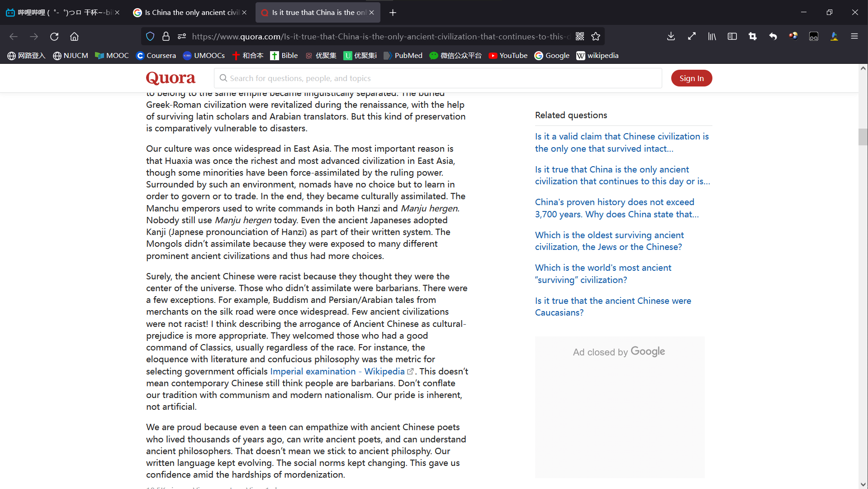Reload the current page
868x489 pixels.
[54, 37]
